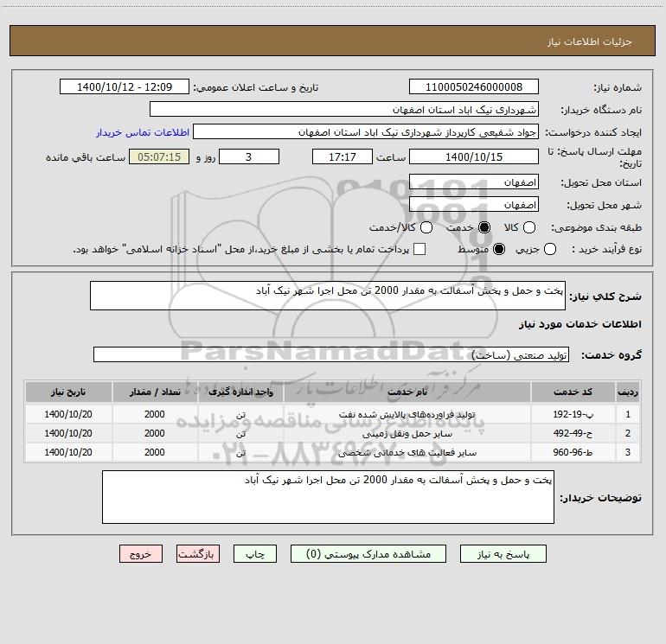The width and height of the screenshot is (666, 644).
Task: Click the شماره نیاز field 1100050246000008
Action: click(474, 86)
